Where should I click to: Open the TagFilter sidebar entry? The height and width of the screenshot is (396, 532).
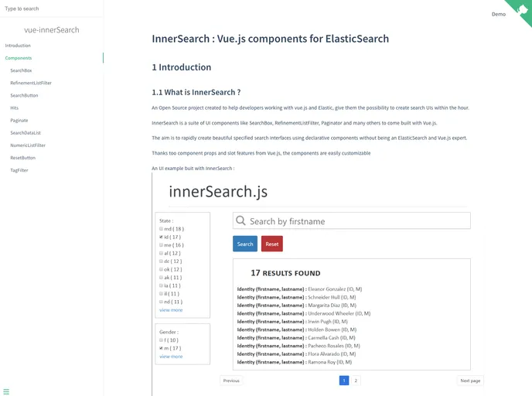(x=19, y=170)
